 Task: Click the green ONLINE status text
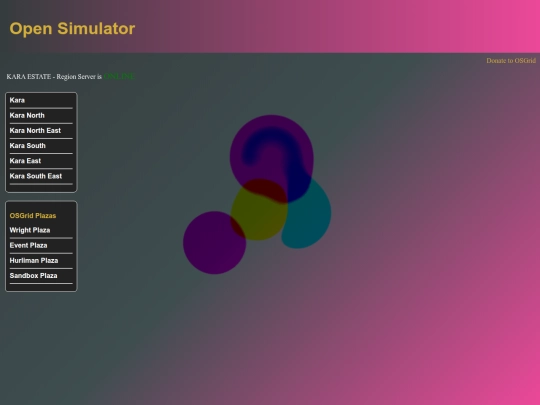pos(119,76)
